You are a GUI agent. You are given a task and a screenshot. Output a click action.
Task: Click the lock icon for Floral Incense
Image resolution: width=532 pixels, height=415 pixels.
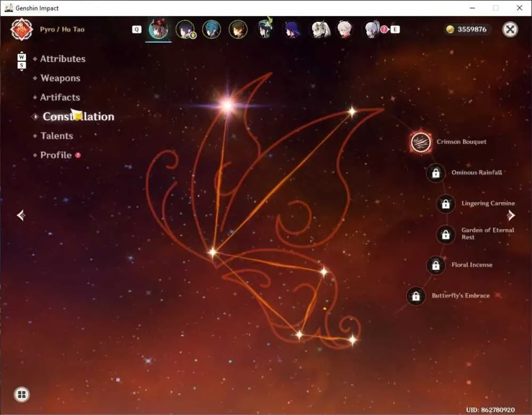436,265
